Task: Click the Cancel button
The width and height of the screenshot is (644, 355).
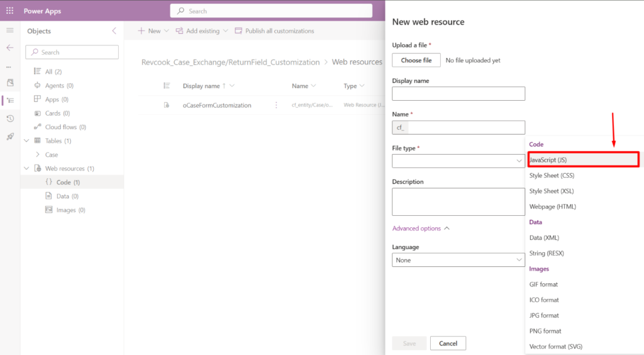Action: click(x=448, y=343)
